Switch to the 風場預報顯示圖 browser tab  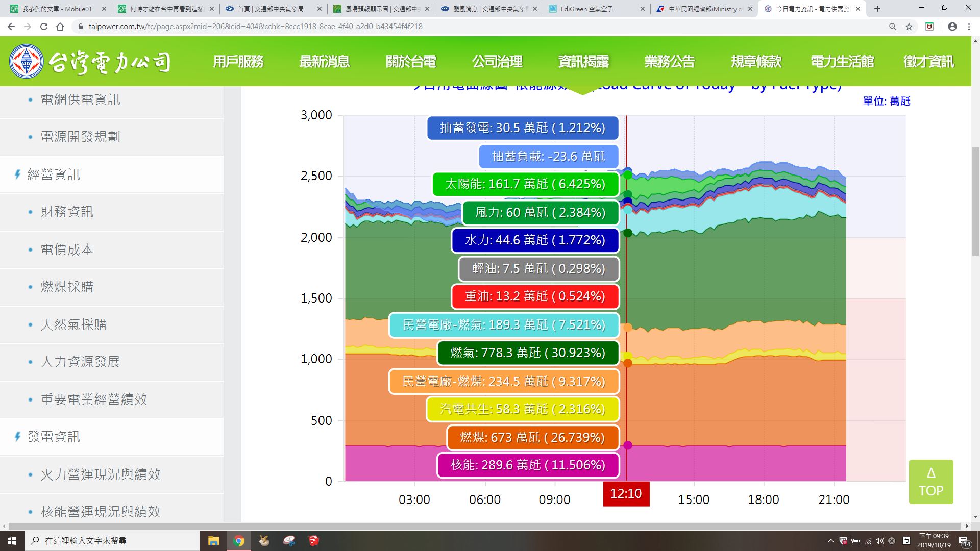(x=381, y=9)
